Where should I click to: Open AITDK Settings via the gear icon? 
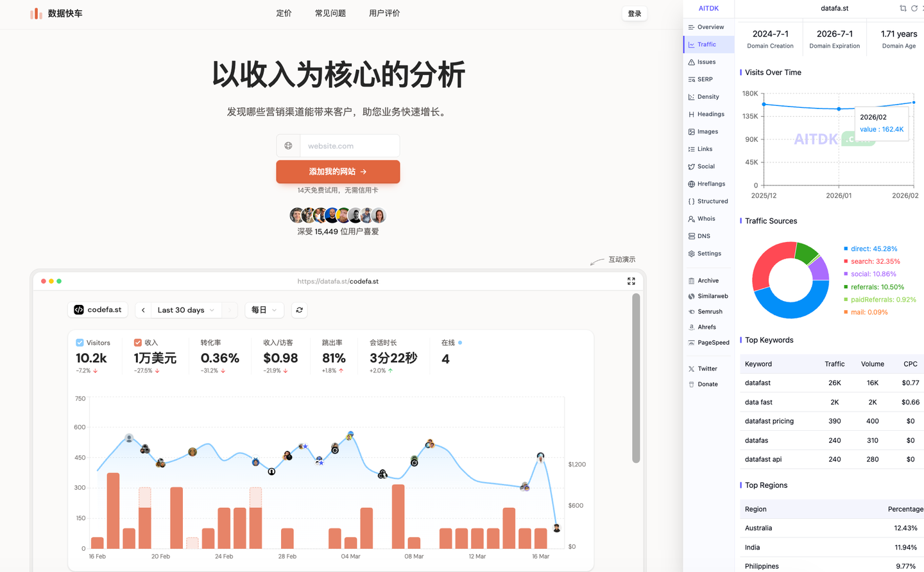point(691,254)
